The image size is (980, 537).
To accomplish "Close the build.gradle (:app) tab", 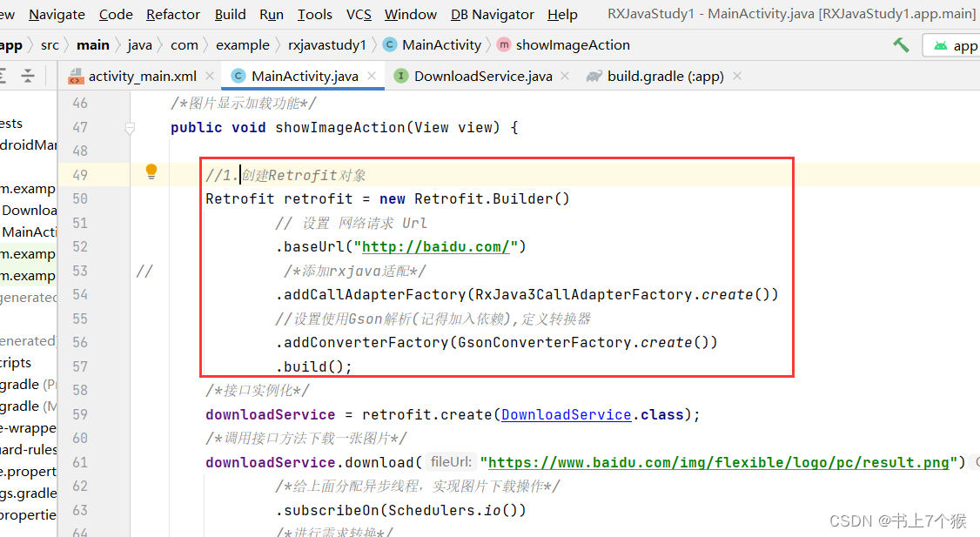I will tap(736, 76).
